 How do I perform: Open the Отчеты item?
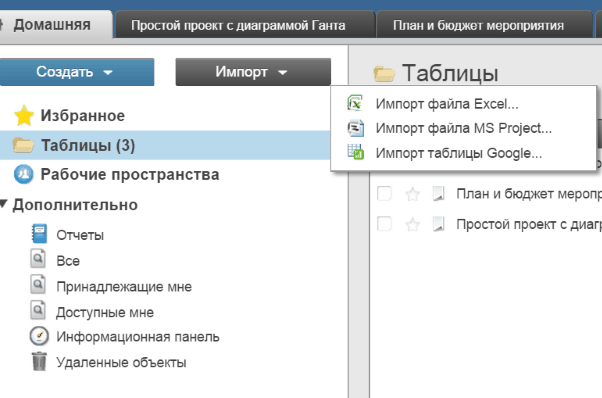pyautogui.click(x=80, y=235)
